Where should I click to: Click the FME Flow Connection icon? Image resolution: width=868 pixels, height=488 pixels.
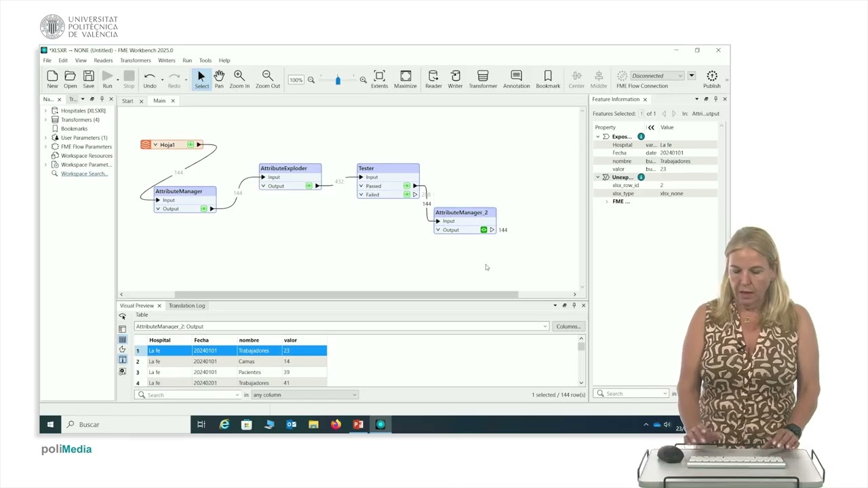point(622,76)
